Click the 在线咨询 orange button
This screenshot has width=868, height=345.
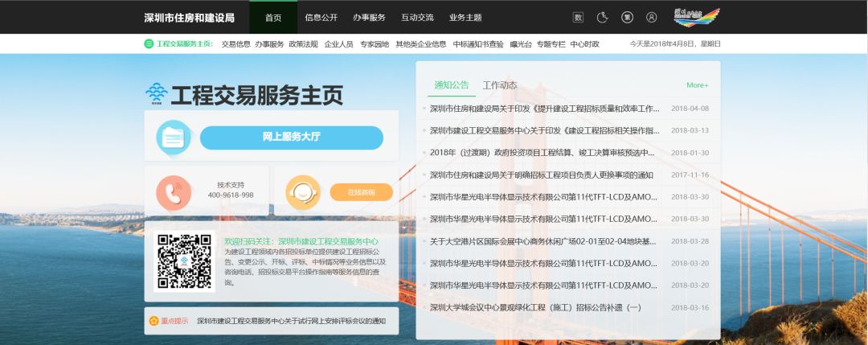click(361, 192)
